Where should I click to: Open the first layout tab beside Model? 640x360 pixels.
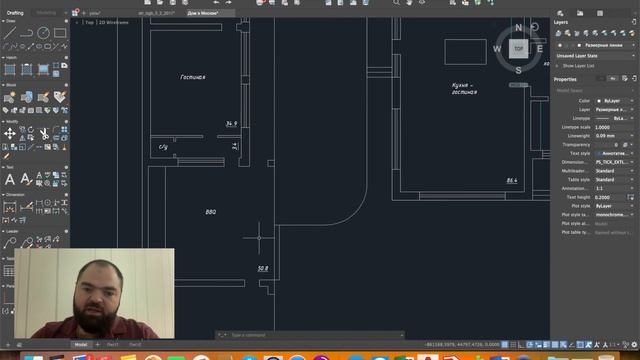pyautogui.click(x=113, y=345)
